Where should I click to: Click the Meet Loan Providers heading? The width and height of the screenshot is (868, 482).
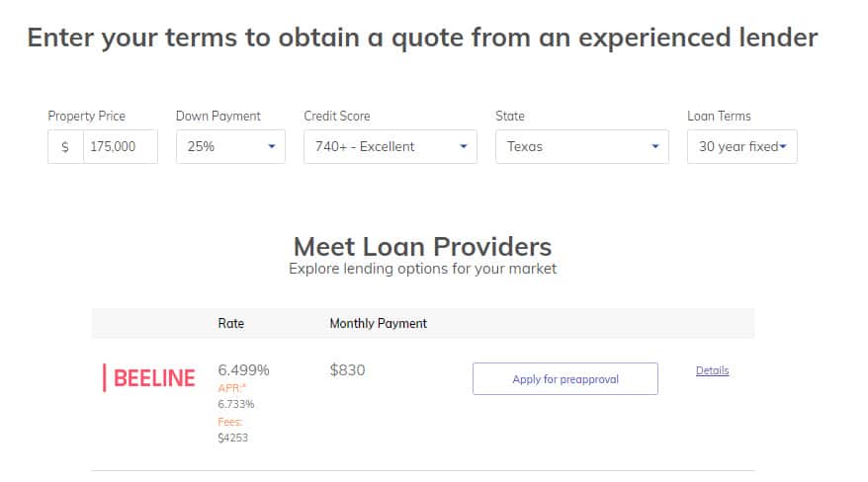(422, 247)
